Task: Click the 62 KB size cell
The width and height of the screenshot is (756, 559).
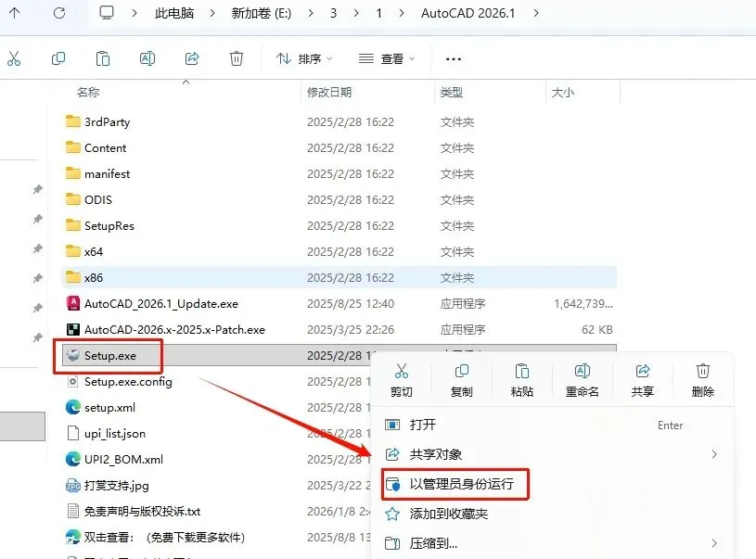Action: (596, 330)
